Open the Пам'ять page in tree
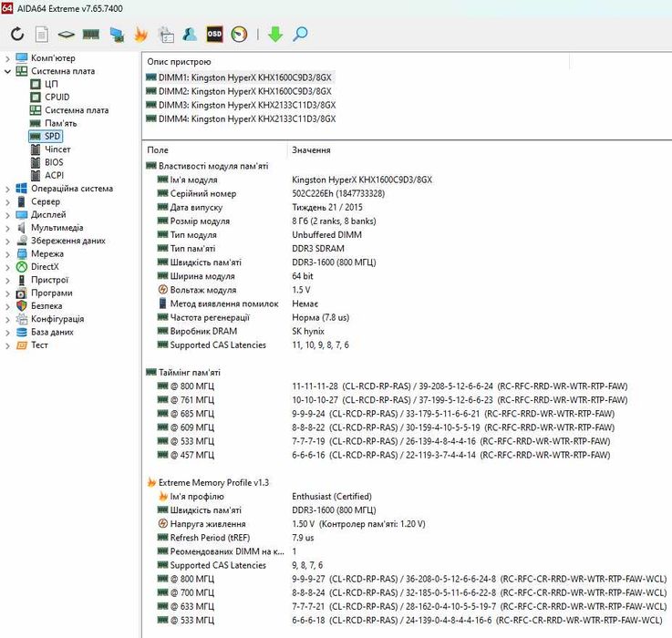Screen dimensions: 672x638 [x=54, y=123]
